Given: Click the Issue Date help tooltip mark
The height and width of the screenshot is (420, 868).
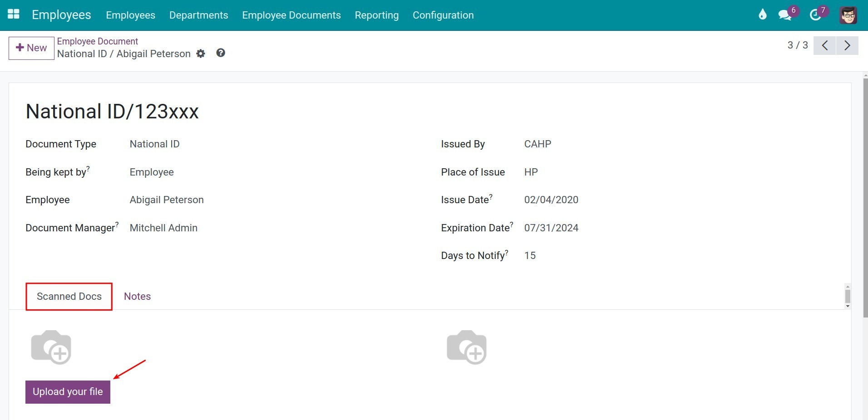Looking at the screenshot, I should 491,196.
